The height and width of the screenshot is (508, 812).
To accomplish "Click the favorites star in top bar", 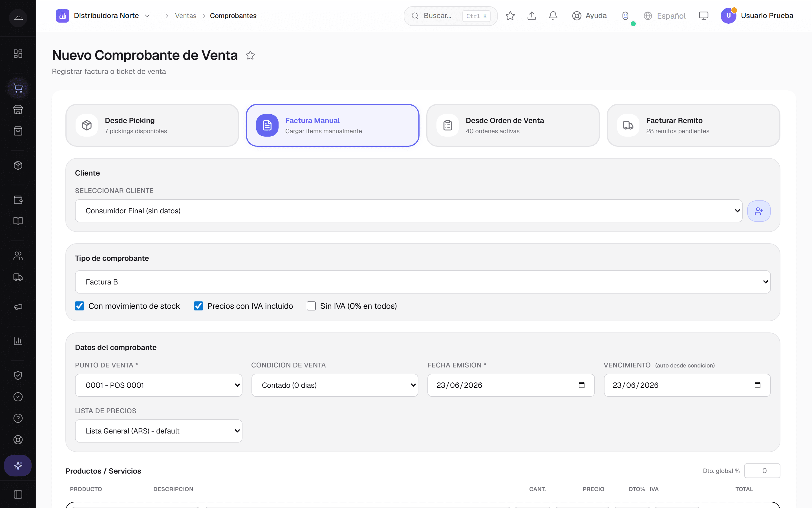I will 510,16.
